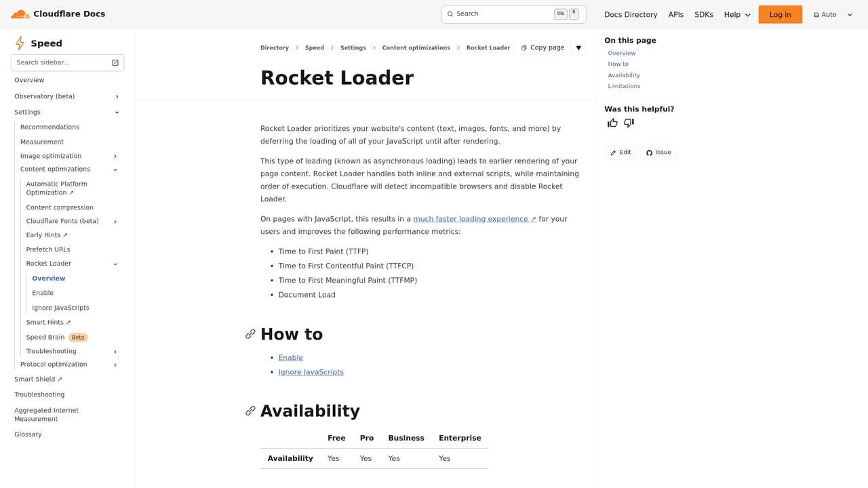Viewport: 868px width, 488px height.
Task: Click the anchor link icon beside Availability heading
Action: [250, 411]
